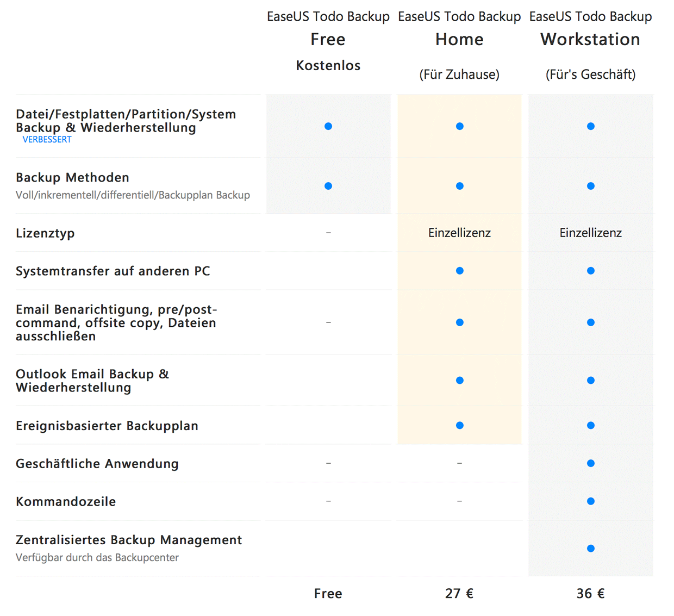Click the "Zentralisiertes Backup Management" title
674x616 pixels.
129,540
